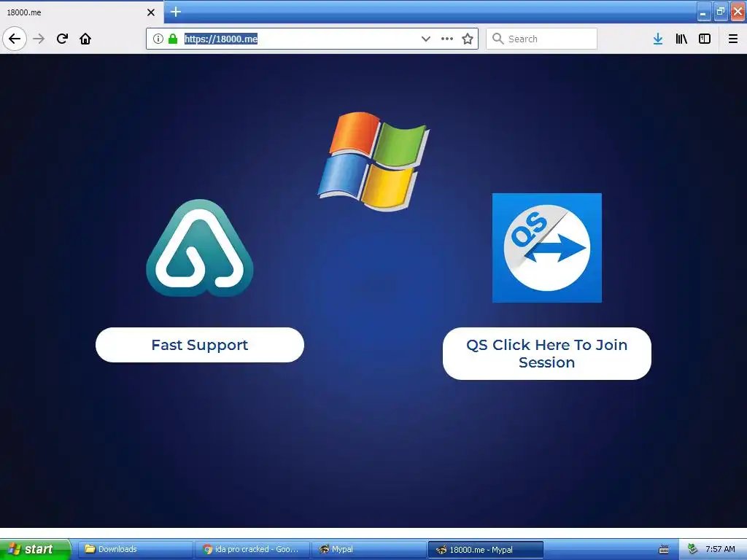
Task: Bookmark this page with the star
Action: (x=468, y=39)
